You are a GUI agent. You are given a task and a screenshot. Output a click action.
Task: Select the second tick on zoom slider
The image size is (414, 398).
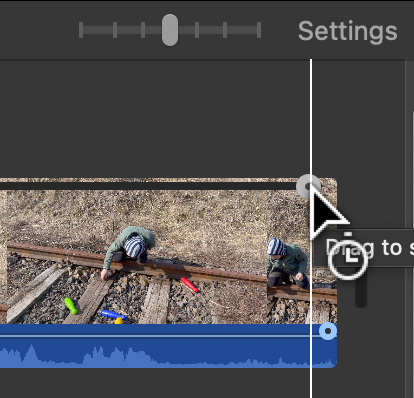(x=115, y=30)
